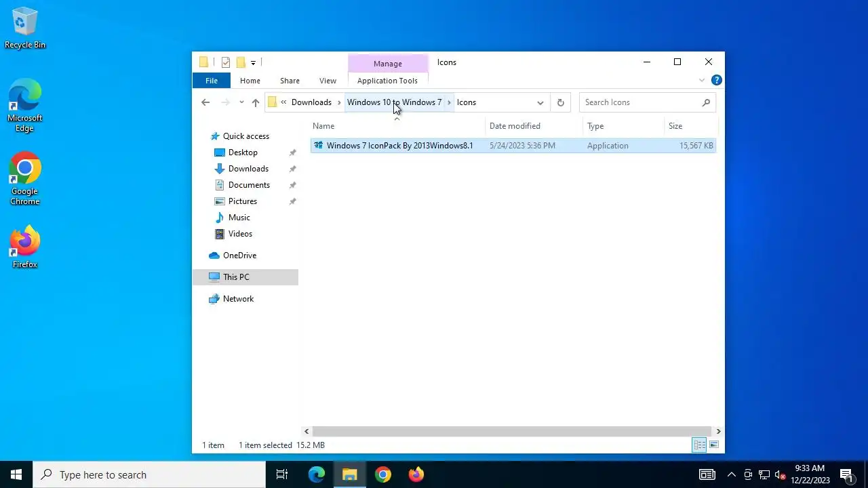This screenshot has height=488, width=868.
Task: Click the taskbar search box
Action: 149,474
